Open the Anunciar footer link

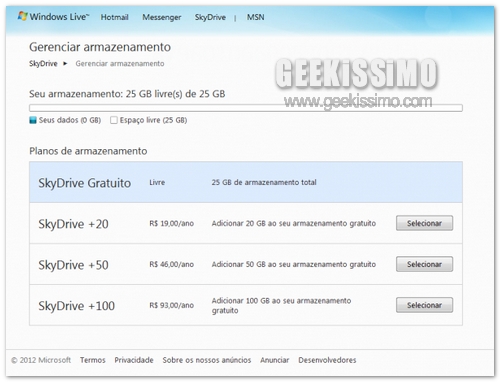[275, 360]
